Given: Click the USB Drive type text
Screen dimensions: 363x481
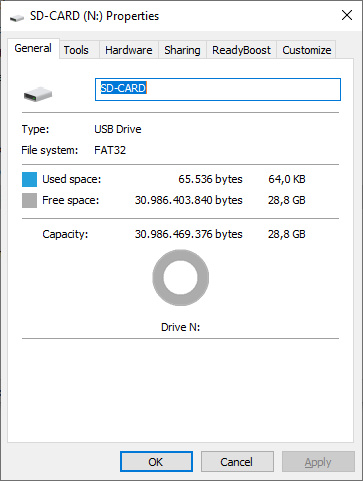Looking at the screenshot, I should click(x=118, y=129).
